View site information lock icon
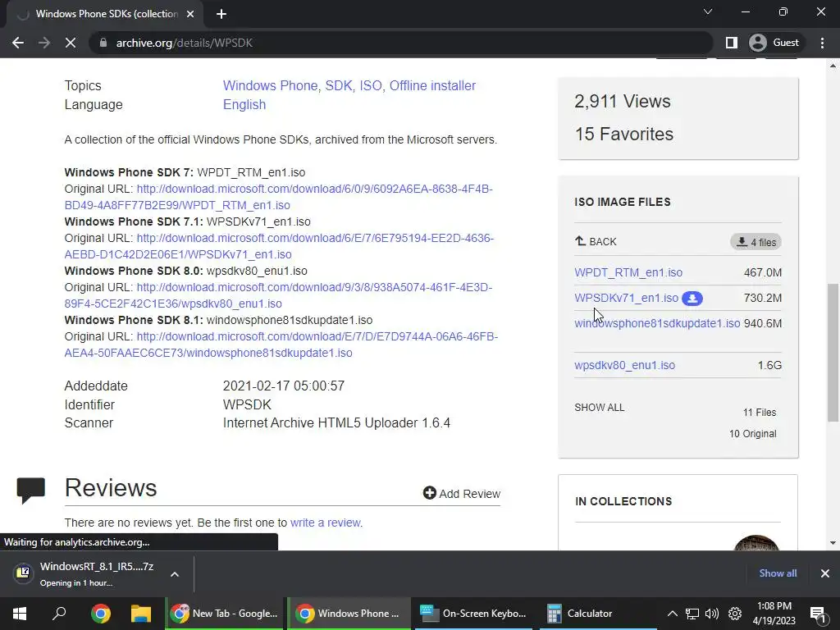 pyautogui.click(x=103, y=43)
